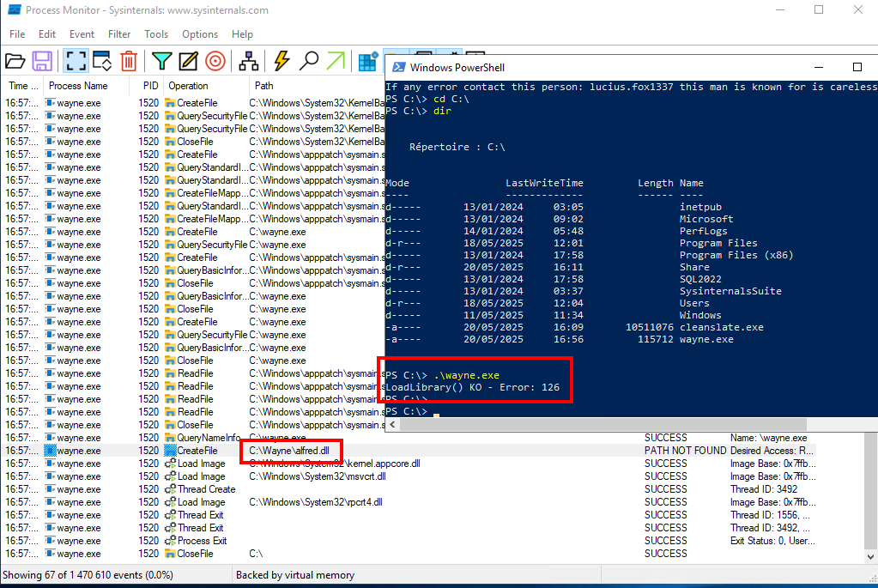Image resolution: width=878 pixels, height=588 pixels.
Task: Select the C:\Wayne\alfred.dll path cell
Action: click(x=289, y=451)
